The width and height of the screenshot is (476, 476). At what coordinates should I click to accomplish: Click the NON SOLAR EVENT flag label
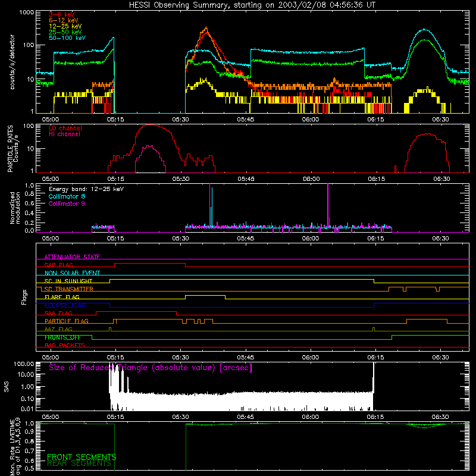click(72, 273)
